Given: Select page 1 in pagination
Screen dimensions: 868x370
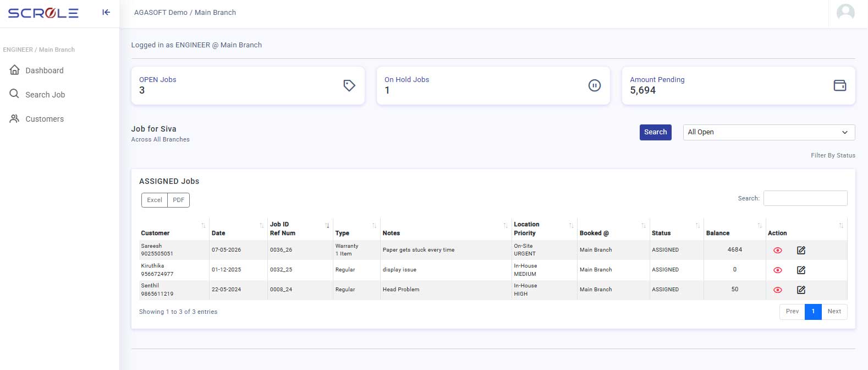Looking at the screenshot, I should pyautogui.click(x=813, y=312).
